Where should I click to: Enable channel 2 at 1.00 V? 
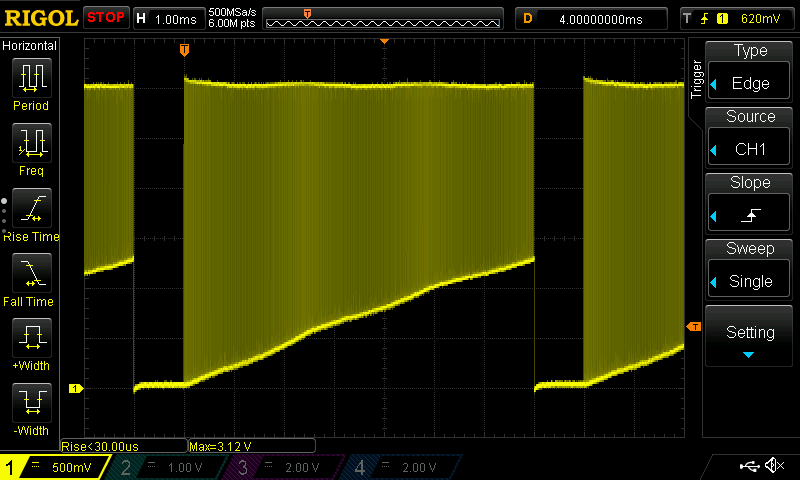[168, 467]
